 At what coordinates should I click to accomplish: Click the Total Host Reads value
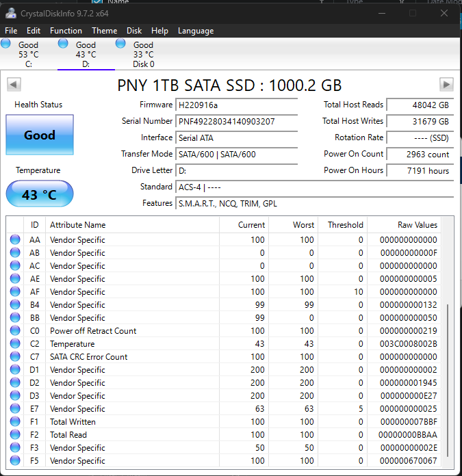[x=420, y=105]
